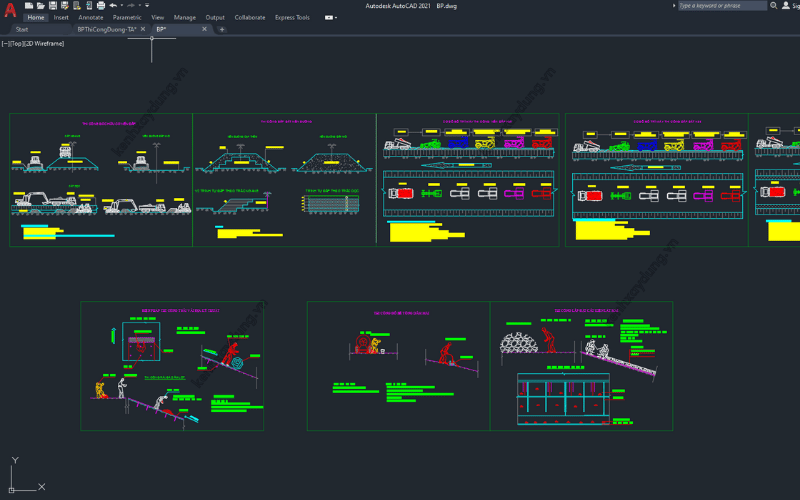The height and width of the screenshot is (500, 800).
Task: Switch to the BPThiCongDuong-TA* drawing tab
Action: (x=106, y=29)
